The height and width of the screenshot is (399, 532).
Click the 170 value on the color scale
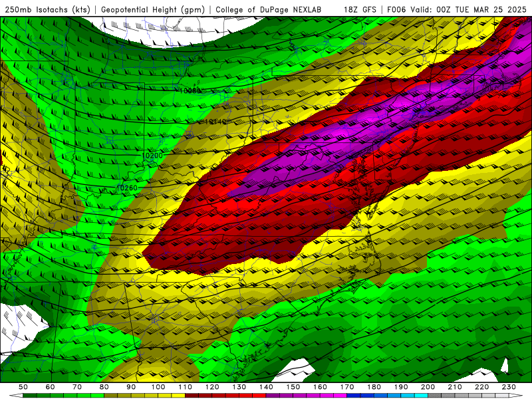pos(347,387)
